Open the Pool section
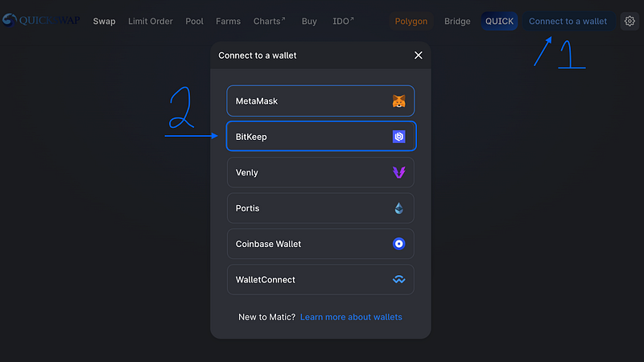Screen dimensions: 644x362 click(194, 22)
